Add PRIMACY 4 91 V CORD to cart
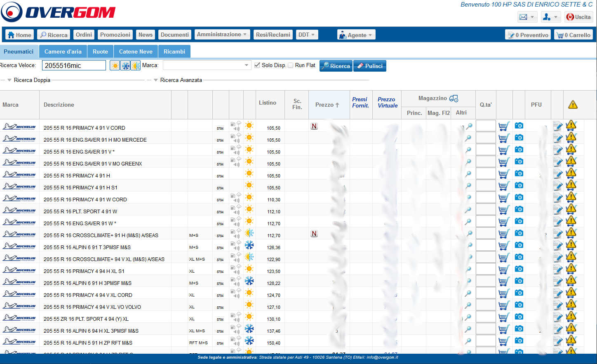This screenshot has width=597, height=364. 504,126
